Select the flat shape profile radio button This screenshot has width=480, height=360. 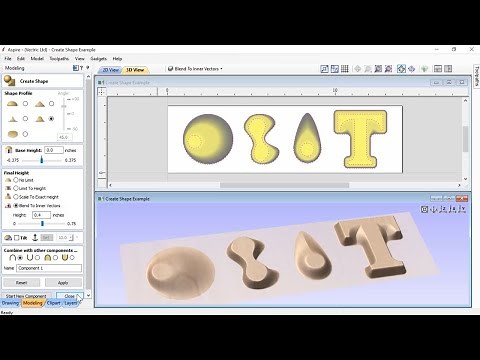click(x=25, y=134)
